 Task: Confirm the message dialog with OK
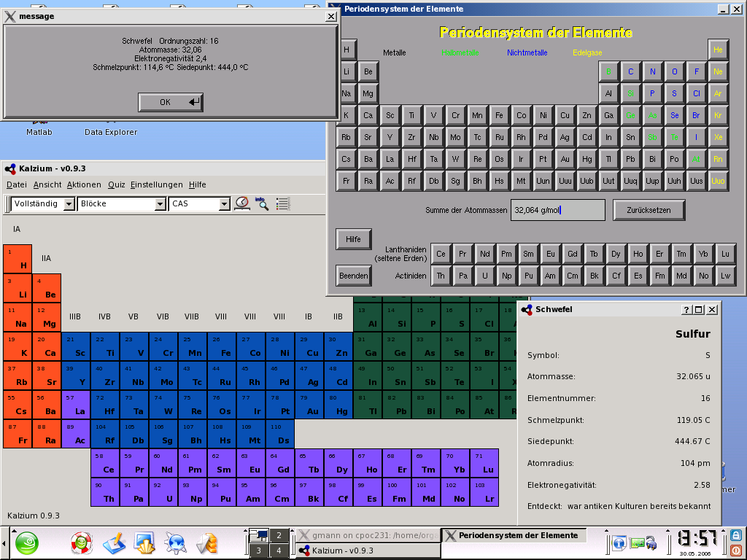tap(171, 102)
